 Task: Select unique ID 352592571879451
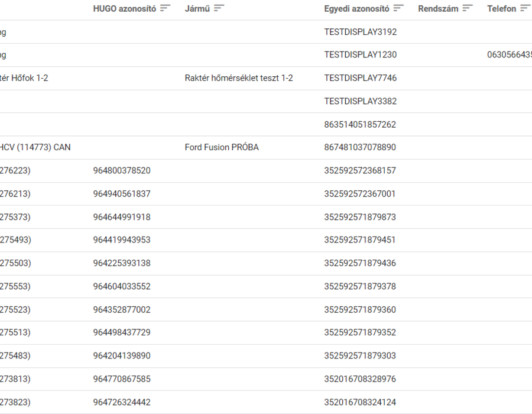(x=360, y=240)
